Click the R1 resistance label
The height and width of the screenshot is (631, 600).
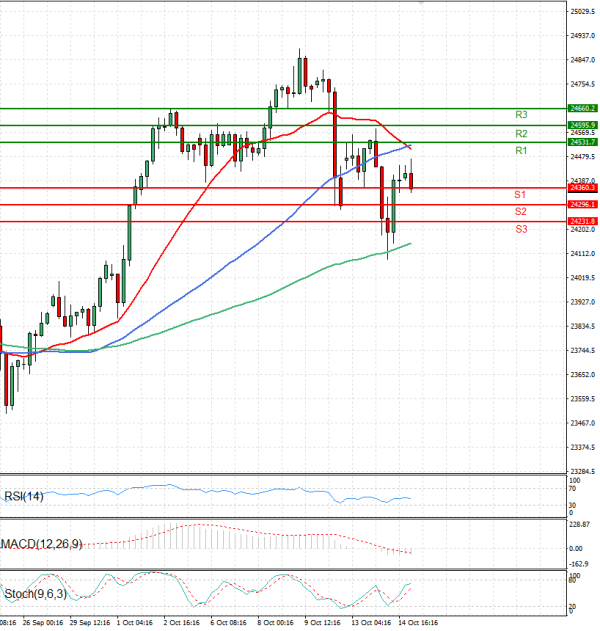[521, 151]
